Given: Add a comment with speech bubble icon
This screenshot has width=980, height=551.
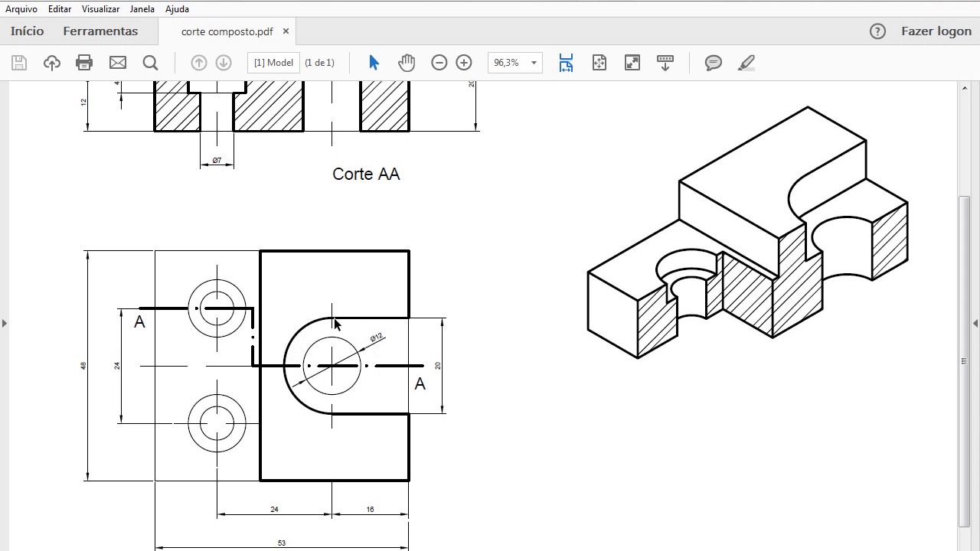Looking at the screenshot, I should [714, 63].
